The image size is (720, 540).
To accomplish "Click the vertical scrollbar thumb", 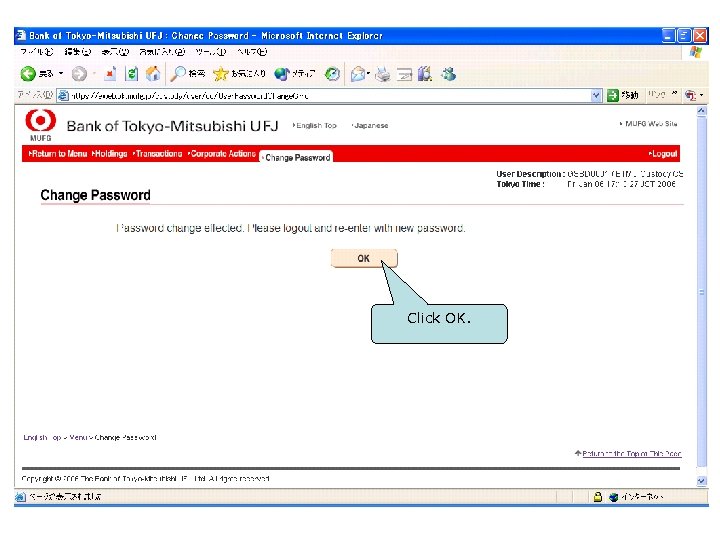I will point(701,292).
